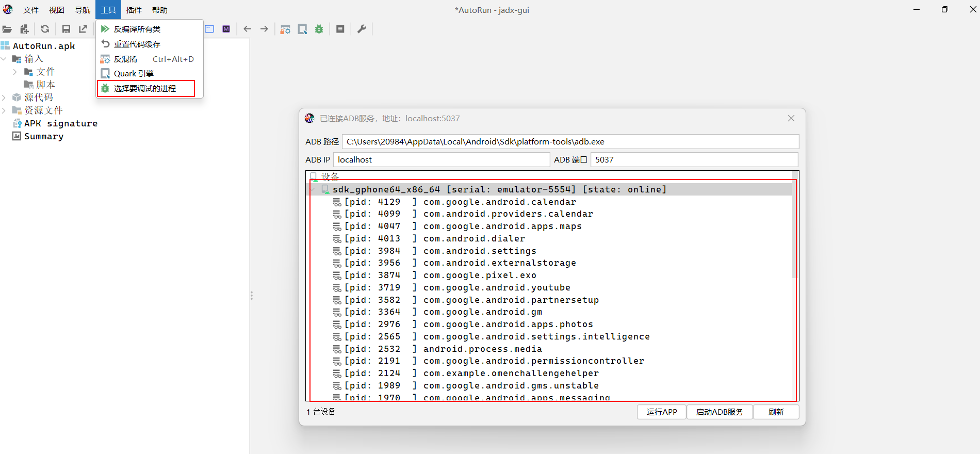This screenshot has width=980, height=454.
Task: Choose 选择要调试的进程 from the menu
Action: click(x=150, y=88)
